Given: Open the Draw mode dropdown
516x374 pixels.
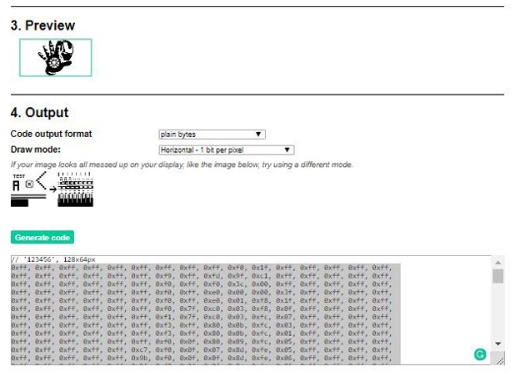Looking at the screenshot, I should pyautogui.click(x=226, y=150).
